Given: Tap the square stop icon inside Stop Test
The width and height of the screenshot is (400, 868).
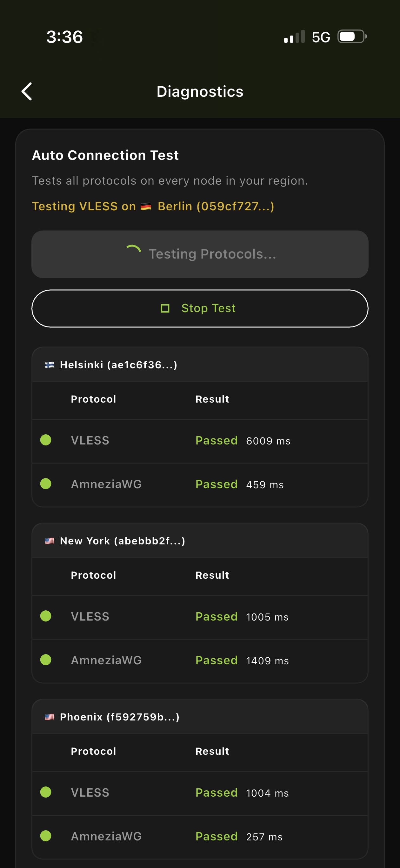Looking at the screenshot, I should pos(165,308).
